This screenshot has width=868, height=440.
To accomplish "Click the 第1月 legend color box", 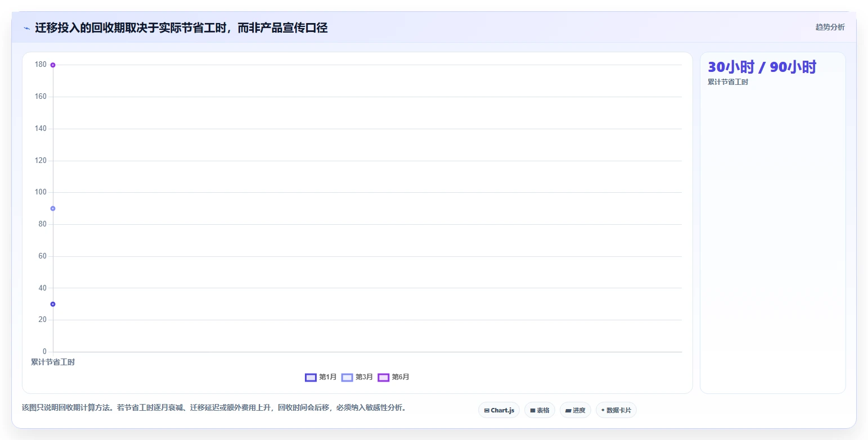I will pyautogui.click(x=311, y=377).
